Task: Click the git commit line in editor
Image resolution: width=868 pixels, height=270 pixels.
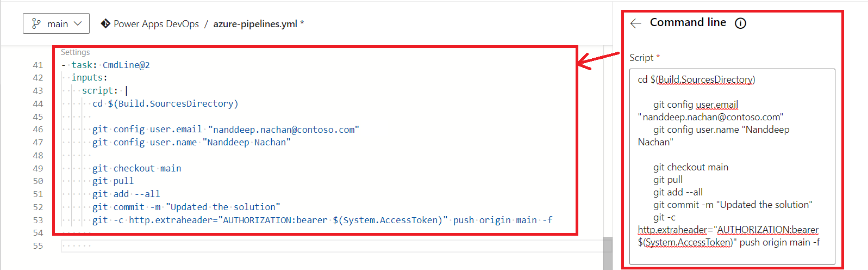Action: (186, 207)
